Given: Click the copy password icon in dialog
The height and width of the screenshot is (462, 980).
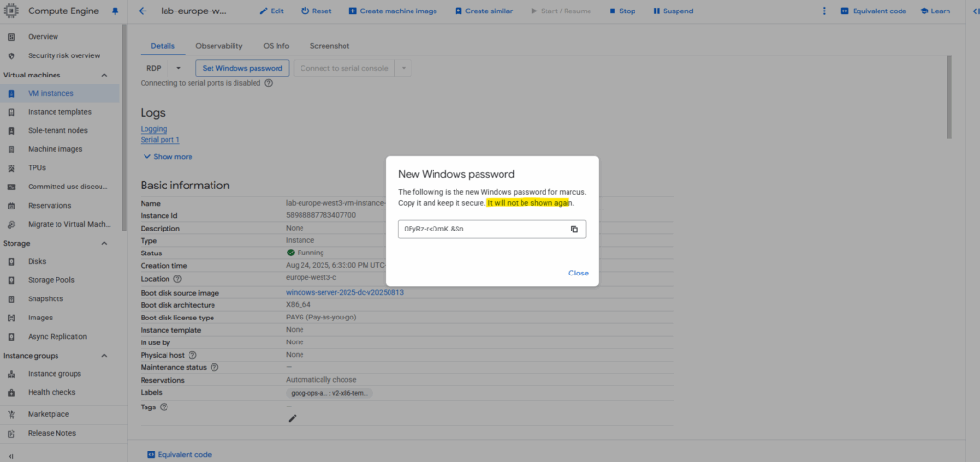Looking at the screenshot, I should (x=574, y=230).
